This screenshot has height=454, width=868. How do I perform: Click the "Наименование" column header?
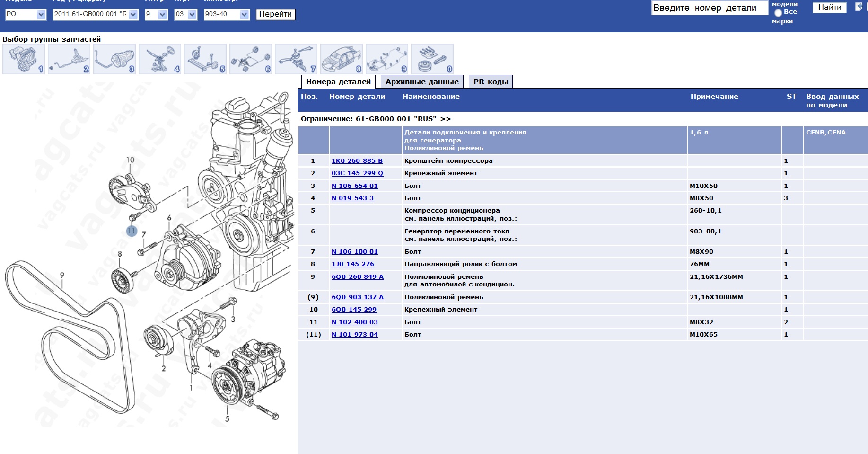[x=431, y=97]
